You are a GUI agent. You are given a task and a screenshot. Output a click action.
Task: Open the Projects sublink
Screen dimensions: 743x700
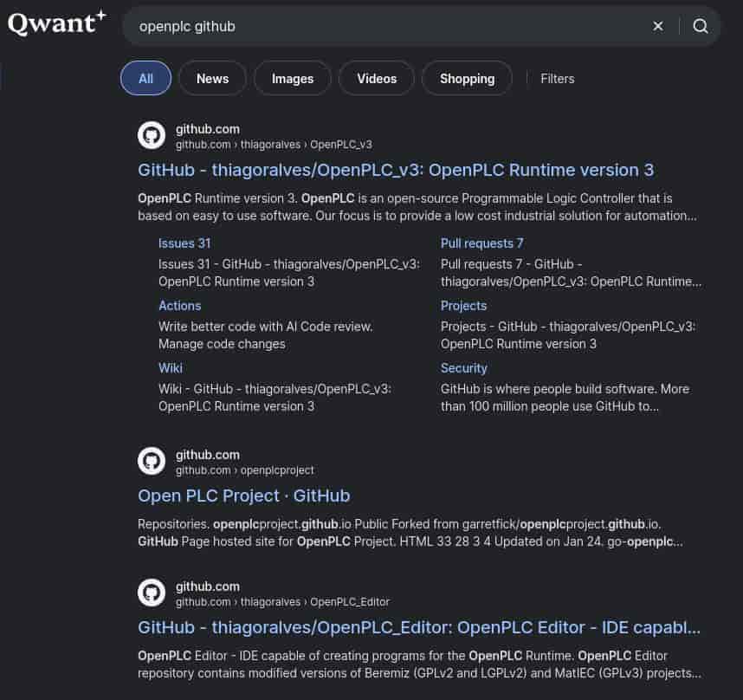click(463, 306)
